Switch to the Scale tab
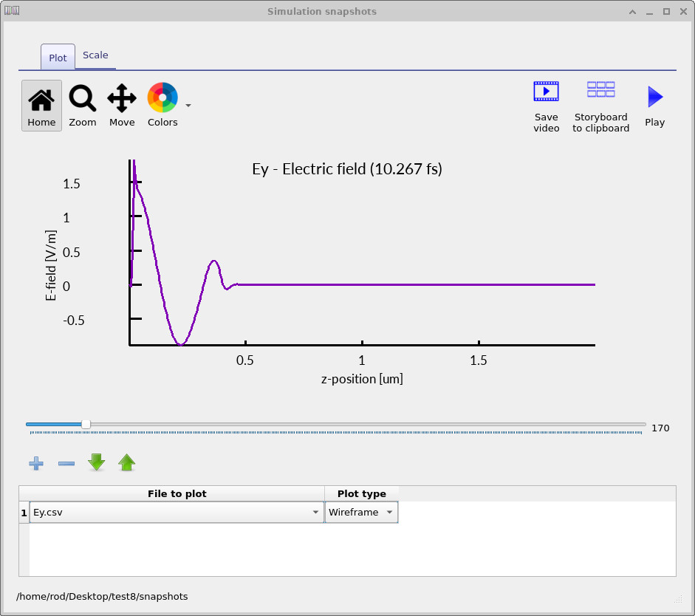The width and height of the screenshot is (695, 616). point(95,55)
